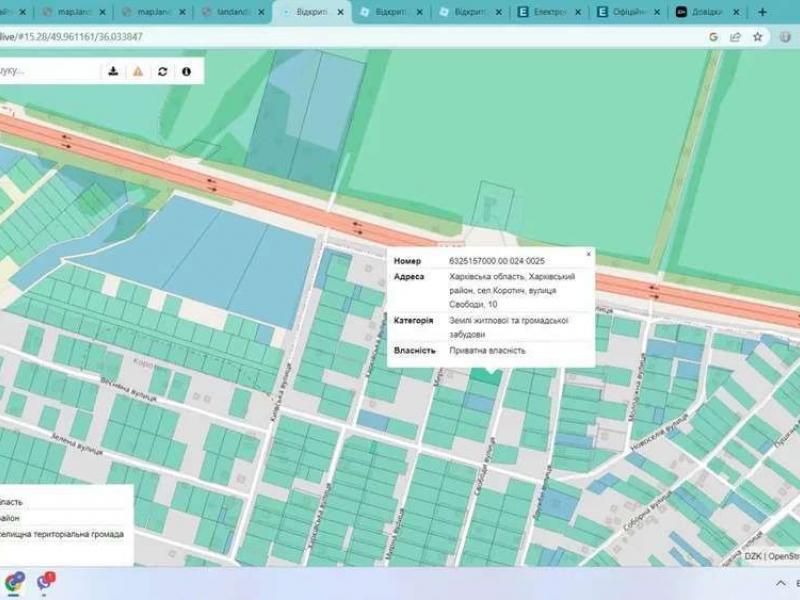
Task: Switch to the first mapJand tab
Action: point(70,12)
